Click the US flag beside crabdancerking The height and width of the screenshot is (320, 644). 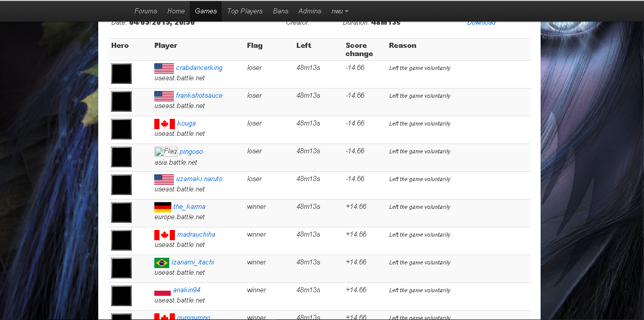point(164,68)
